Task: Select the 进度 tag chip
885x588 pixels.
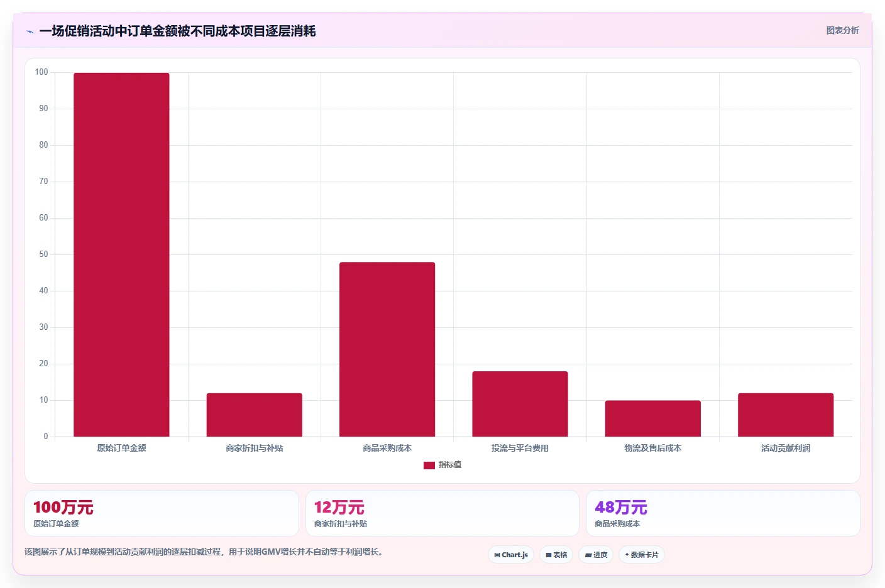Action: coord(596,555)
